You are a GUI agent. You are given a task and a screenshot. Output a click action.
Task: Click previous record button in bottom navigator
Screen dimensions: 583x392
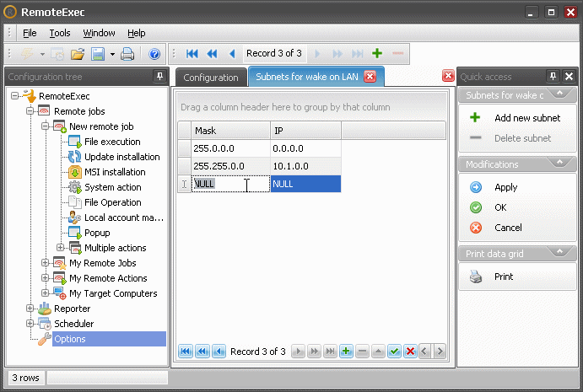pos(219,352)
